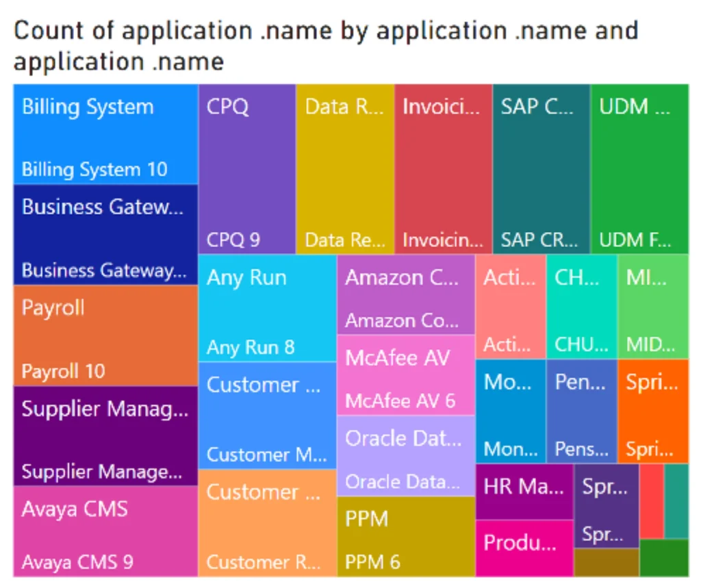Click the chart title text
This screenshot has height=588, width=701.
click(x=326, y=46)
